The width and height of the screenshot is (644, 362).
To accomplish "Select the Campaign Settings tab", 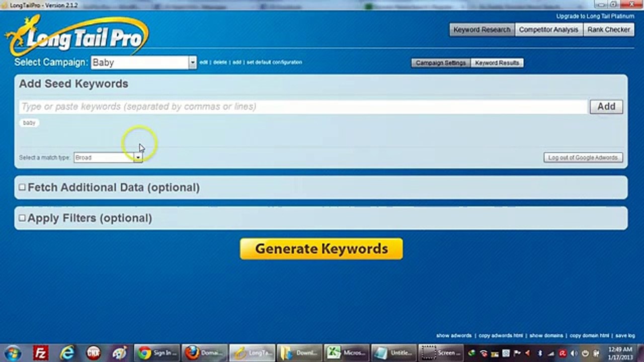I will (x=441, y=63).
